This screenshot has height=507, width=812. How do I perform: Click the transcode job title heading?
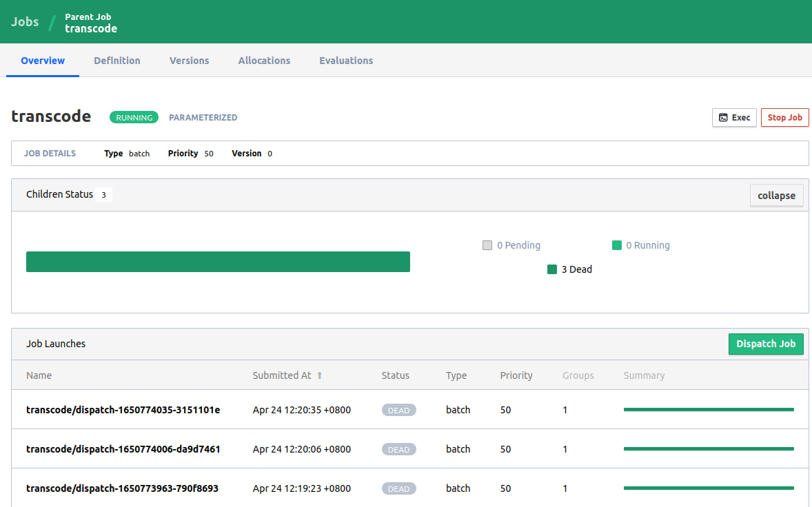51,116
